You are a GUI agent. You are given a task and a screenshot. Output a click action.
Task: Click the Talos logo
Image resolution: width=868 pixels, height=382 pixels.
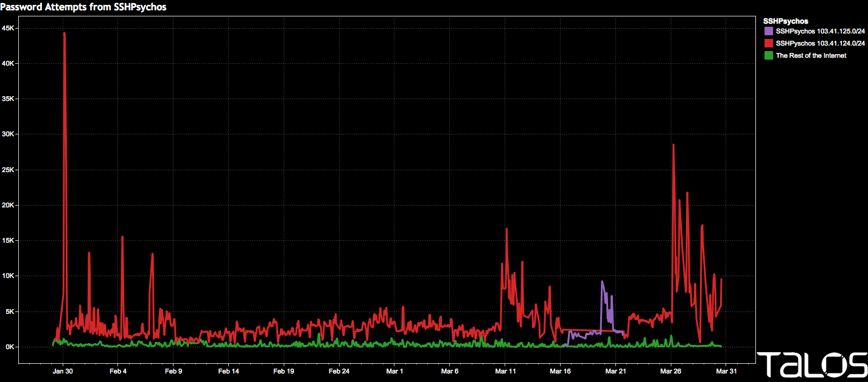812,364
